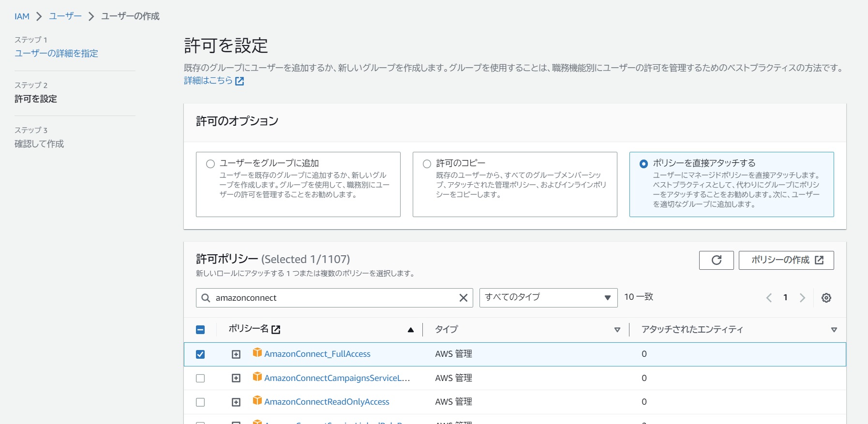Click the 10 一致 match count

639,297
